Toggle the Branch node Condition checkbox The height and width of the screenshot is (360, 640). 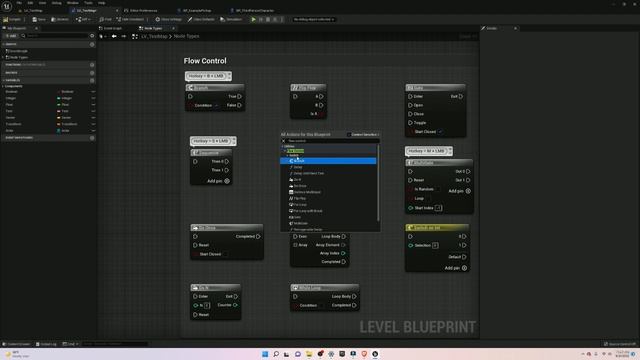(216, 105)
